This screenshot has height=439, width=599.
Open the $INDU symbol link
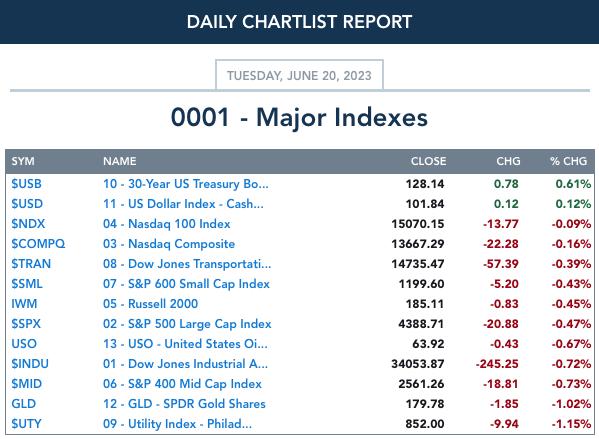coord(30,363)
